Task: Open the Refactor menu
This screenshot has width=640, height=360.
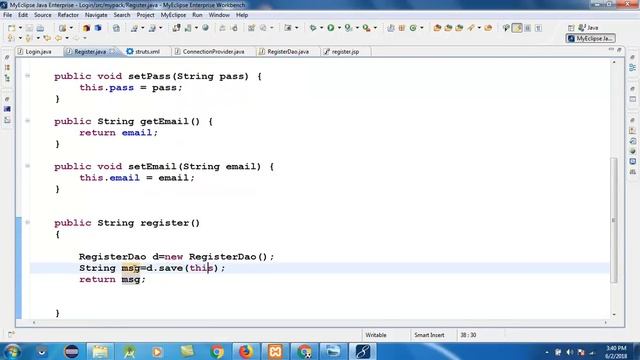Action: point(68,15)
